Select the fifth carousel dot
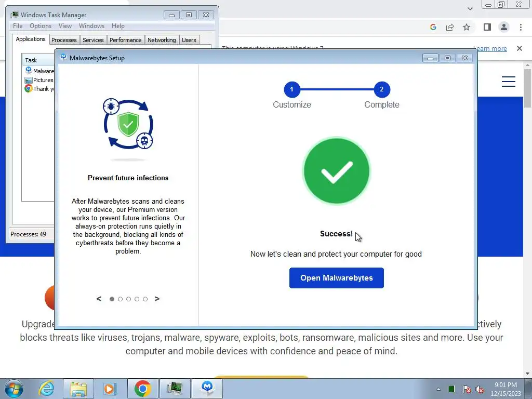 point(145,299)
